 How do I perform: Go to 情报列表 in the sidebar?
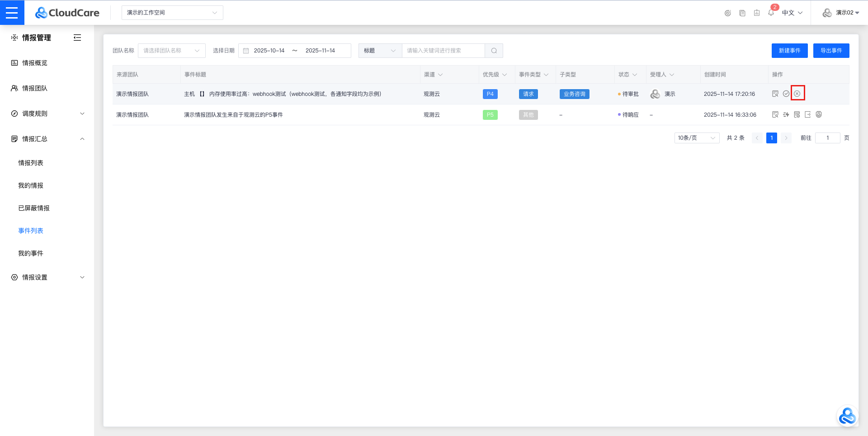tap(31, 163)
